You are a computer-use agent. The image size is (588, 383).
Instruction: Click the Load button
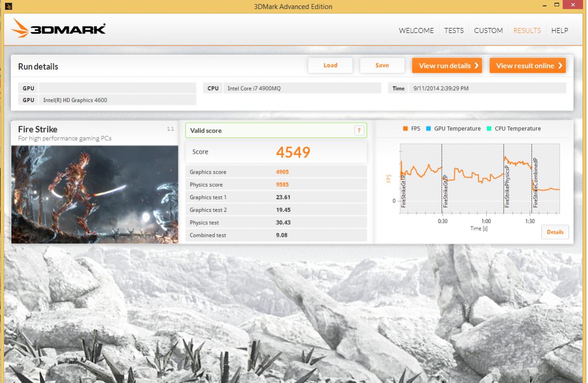[x=330, y=65]
